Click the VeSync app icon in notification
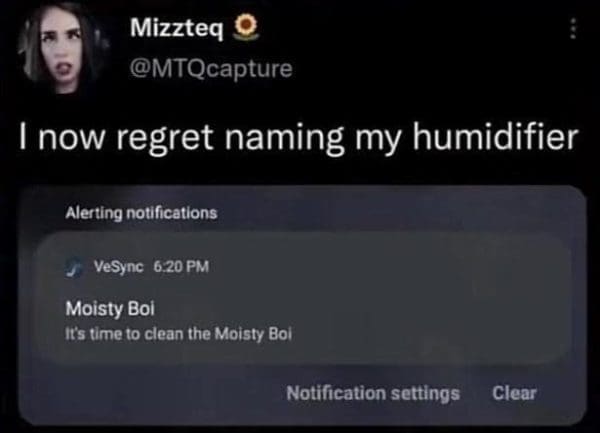 (74, 267)
